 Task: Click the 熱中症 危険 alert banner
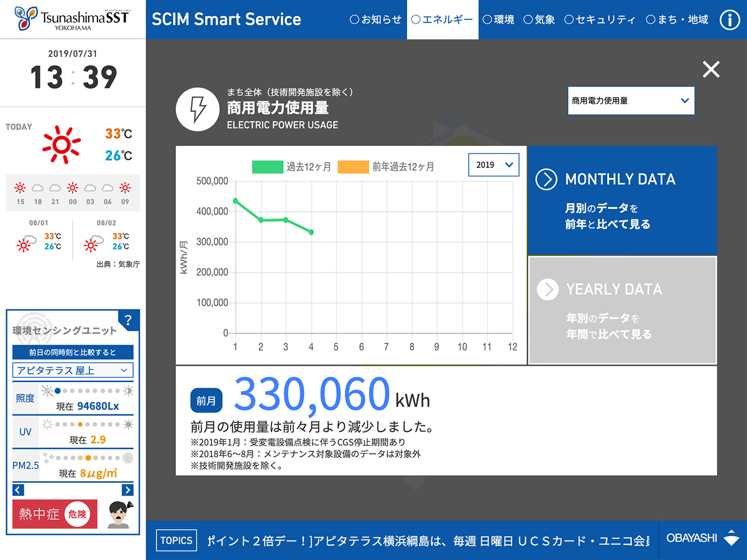[x=55, y=514]
